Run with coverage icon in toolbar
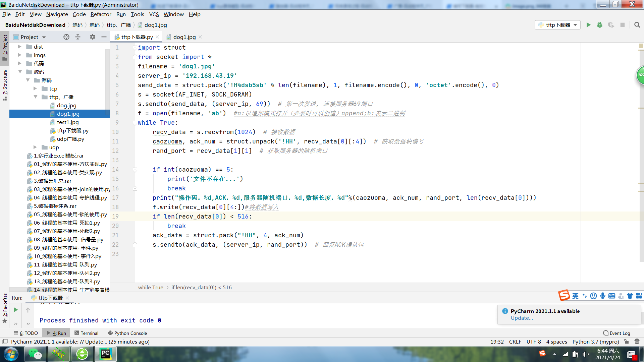Screen dimensions: 644x362 click(x=611, y=25)
